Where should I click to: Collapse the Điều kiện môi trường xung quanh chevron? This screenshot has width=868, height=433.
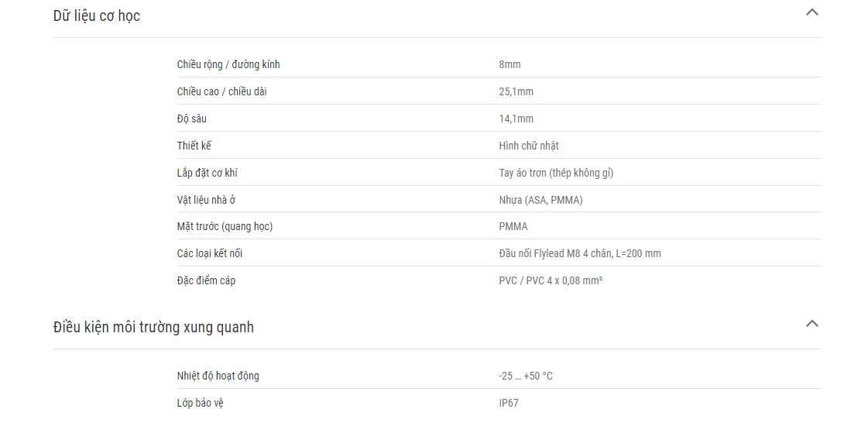(x=811, y=323)
